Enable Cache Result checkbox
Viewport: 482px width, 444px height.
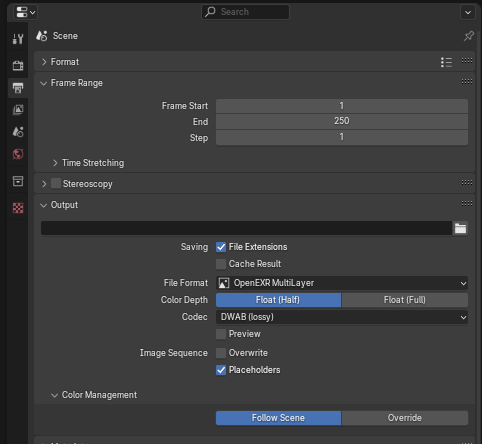tap(221, 264)
